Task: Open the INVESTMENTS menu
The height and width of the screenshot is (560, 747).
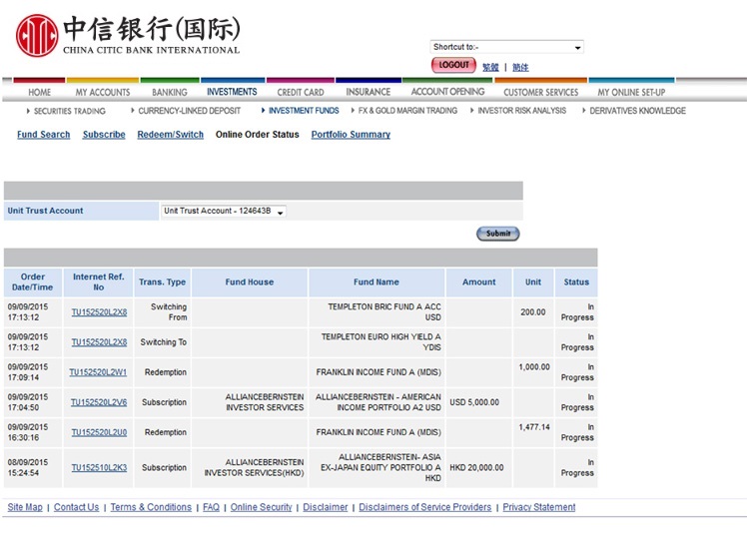Action: pos(232,92)
